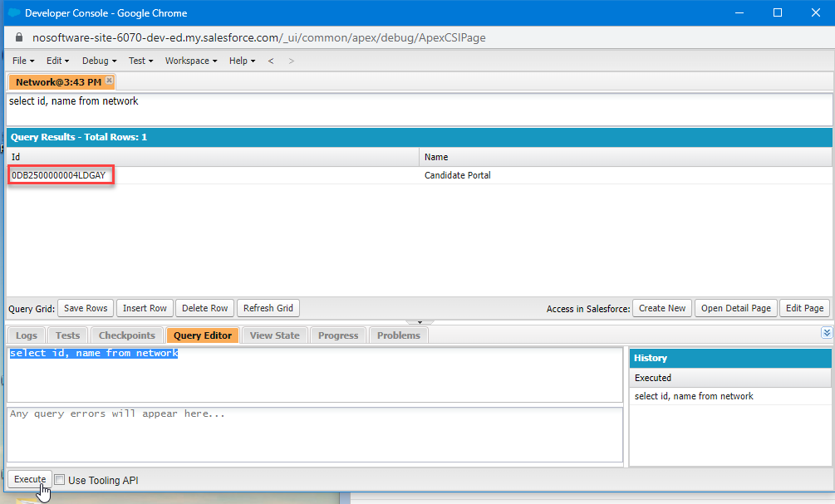Select history entry 'select id, name from network'

[x=730, y=396]
